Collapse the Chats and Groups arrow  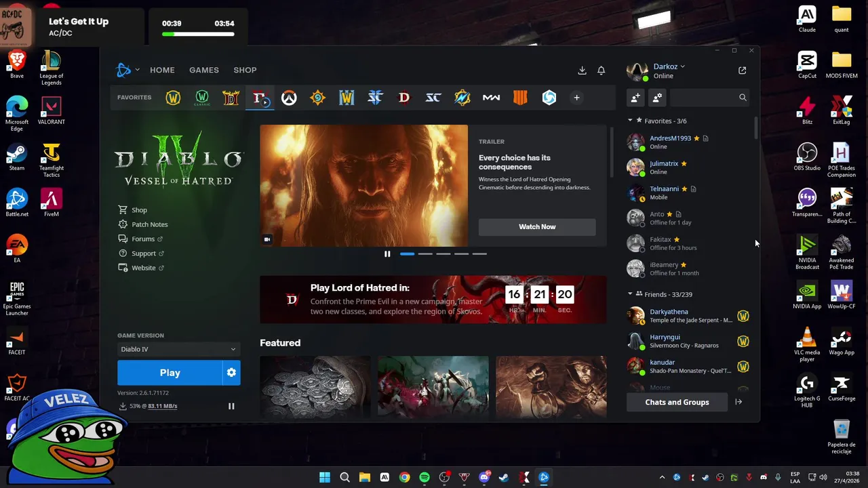click(x=738, y=402)
